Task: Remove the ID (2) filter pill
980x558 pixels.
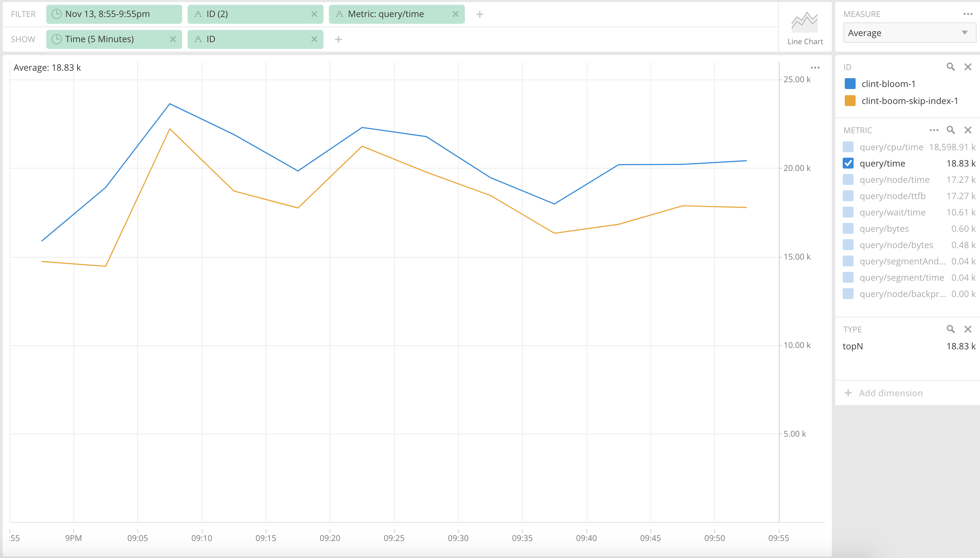Action: [314, 14]
